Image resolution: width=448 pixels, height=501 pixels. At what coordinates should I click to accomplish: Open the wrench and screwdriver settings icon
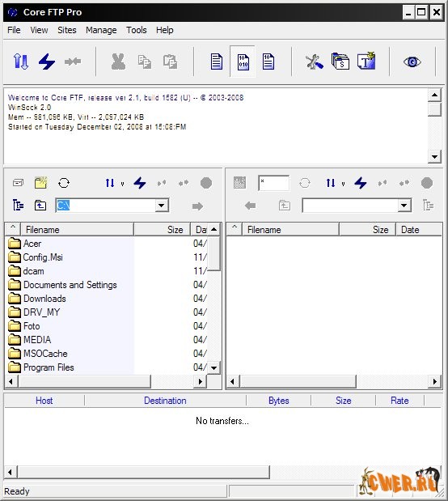[x=315, y=62]
